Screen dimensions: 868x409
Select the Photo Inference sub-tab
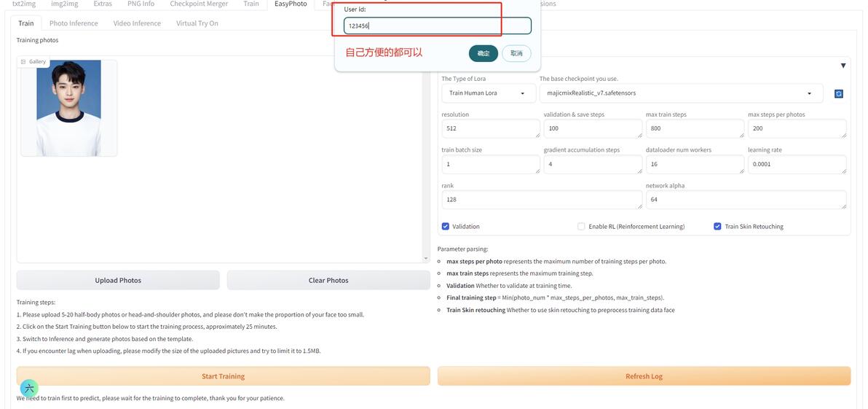point(74,23)
